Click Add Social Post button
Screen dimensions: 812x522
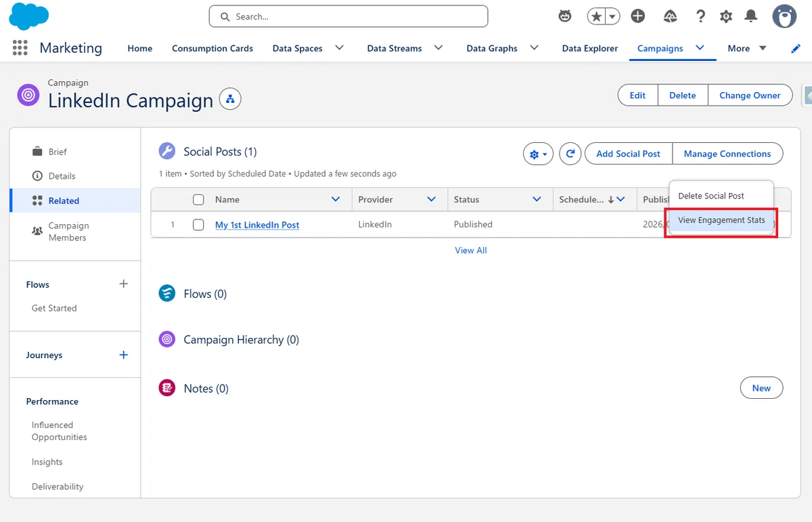629,154
